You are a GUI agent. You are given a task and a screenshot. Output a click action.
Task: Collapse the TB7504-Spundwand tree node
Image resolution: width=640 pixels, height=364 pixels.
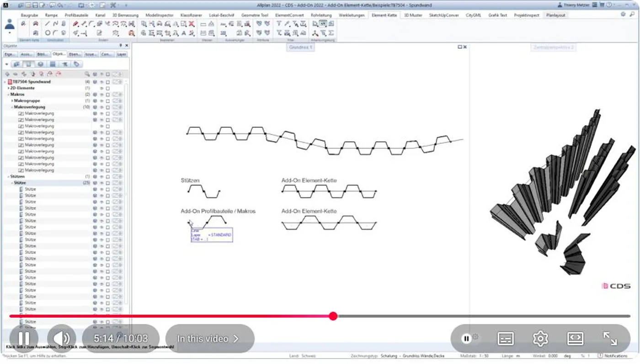pyautogui.click(x=5, y=82)
